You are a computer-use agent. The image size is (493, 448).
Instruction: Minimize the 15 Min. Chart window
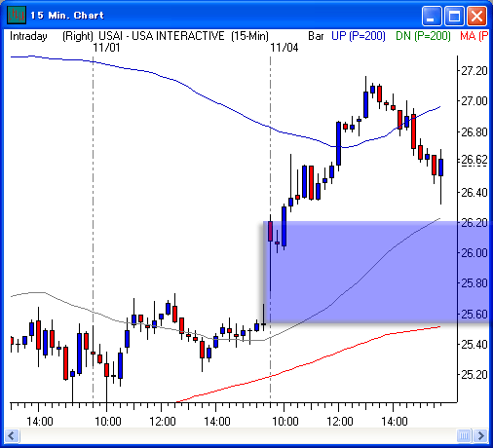coord(432,16)
